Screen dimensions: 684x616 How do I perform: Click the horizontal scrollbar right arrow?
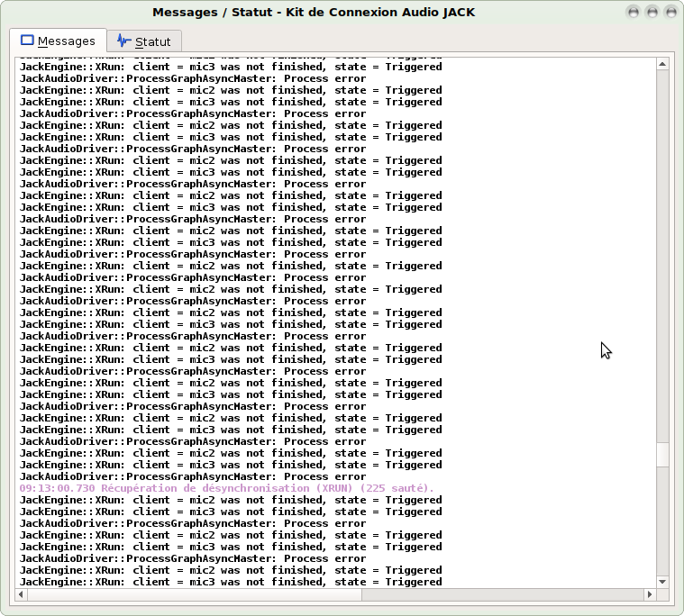pyautogui.click(x=650, y=593)
